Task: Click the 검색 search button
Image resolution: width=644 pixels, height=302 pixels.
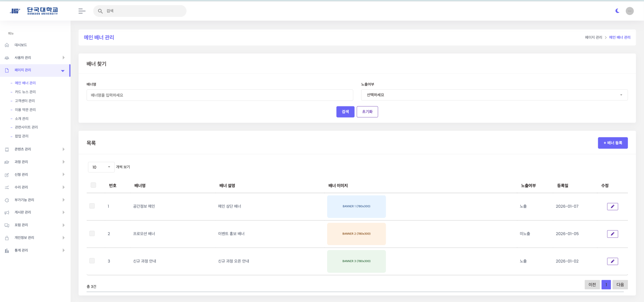Action: pyautogui.click(x=345, y=112)
